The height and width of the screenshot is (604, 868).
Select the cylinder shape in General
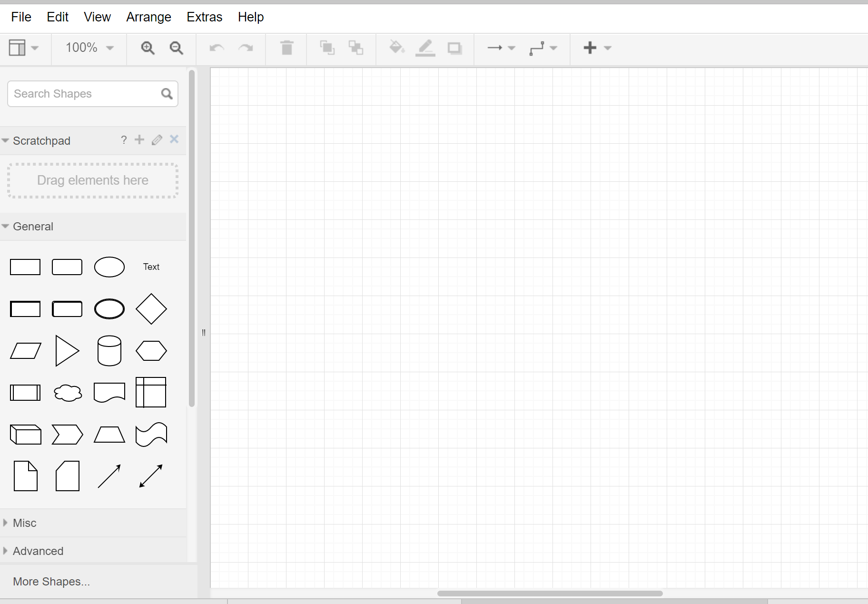pos(109,351)
